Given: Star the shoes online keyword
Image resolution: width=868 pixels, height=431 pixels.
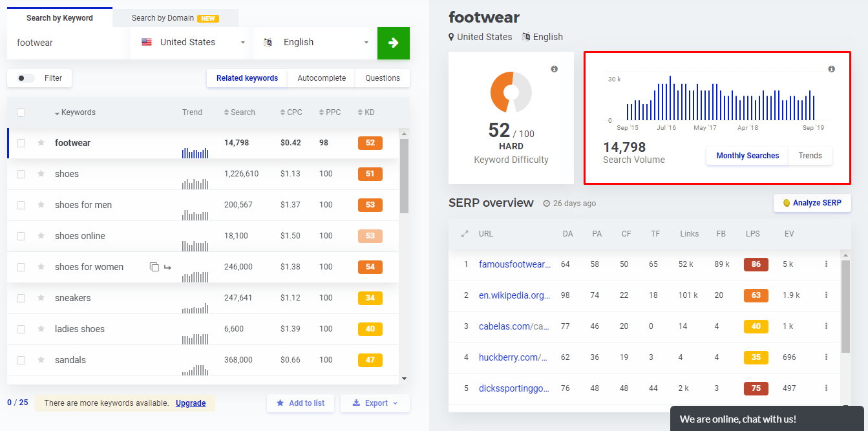Looking at the screenshot, I should tap(41, 236).
